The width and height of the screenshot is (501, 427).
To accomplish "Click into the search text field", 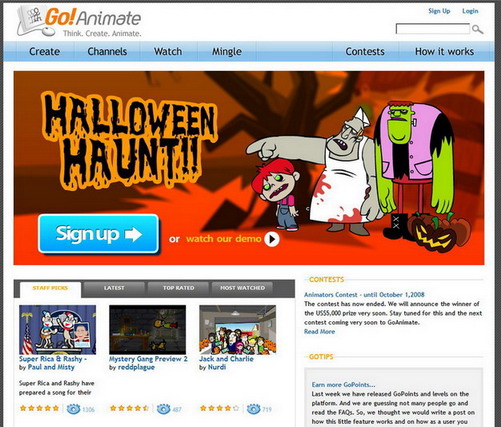I will (433, 29).
